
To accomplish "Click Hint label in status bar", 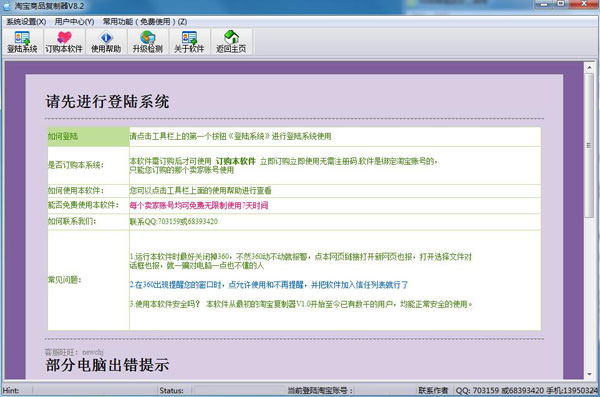I will [x=11, y=390].
